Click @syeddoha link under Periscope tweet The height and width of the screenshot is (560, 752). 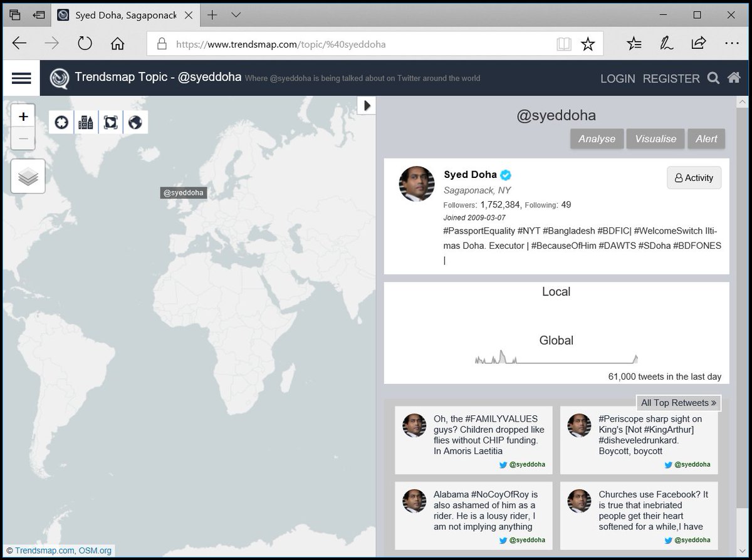point(692,465)
